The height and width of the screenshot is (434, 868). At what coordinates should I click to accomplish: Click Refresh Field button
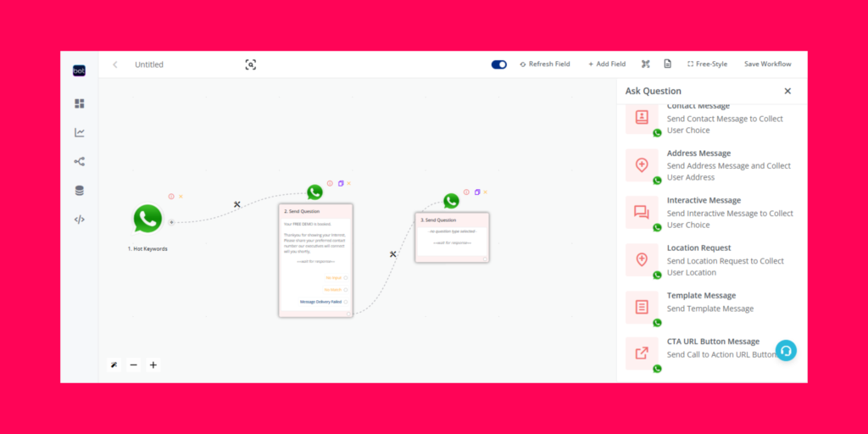pyautogui.click(x=545, y=64)
